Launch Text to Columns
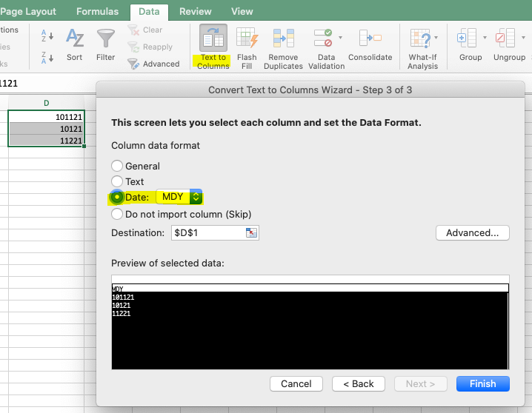532x413 pixels. [x=213, y=47]
